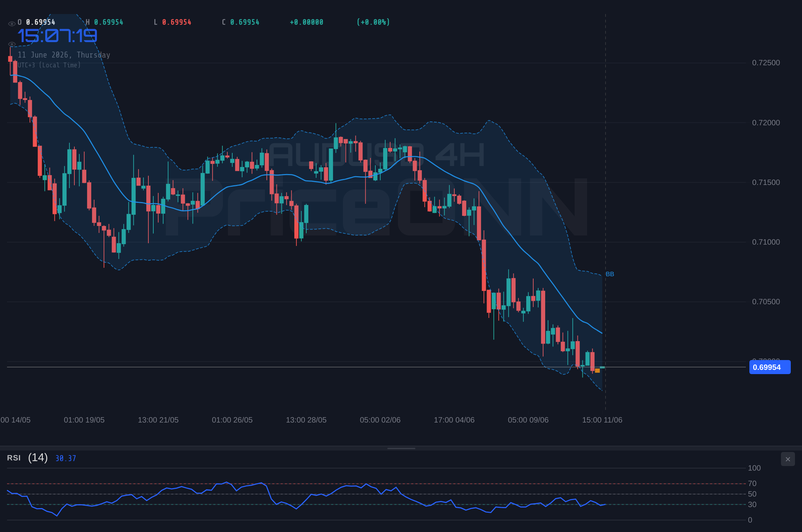
Task: Click the date 11 June 2026, Thursday
Action: coord(64,55)
